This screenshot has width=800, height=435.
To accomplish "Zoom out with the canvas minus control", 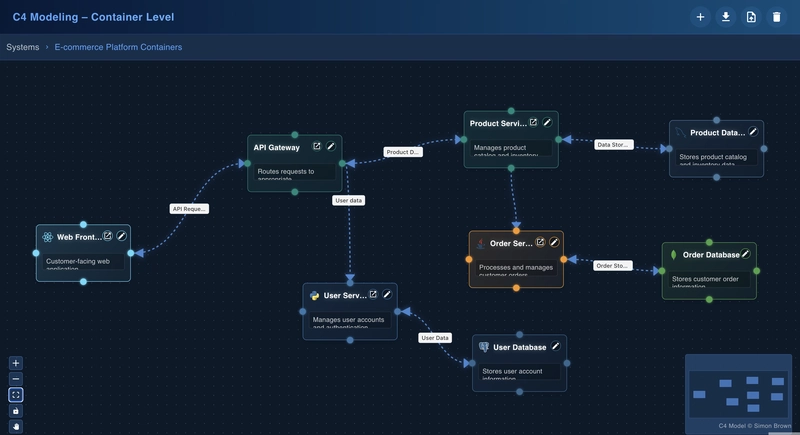I will [x=16, y=379].
